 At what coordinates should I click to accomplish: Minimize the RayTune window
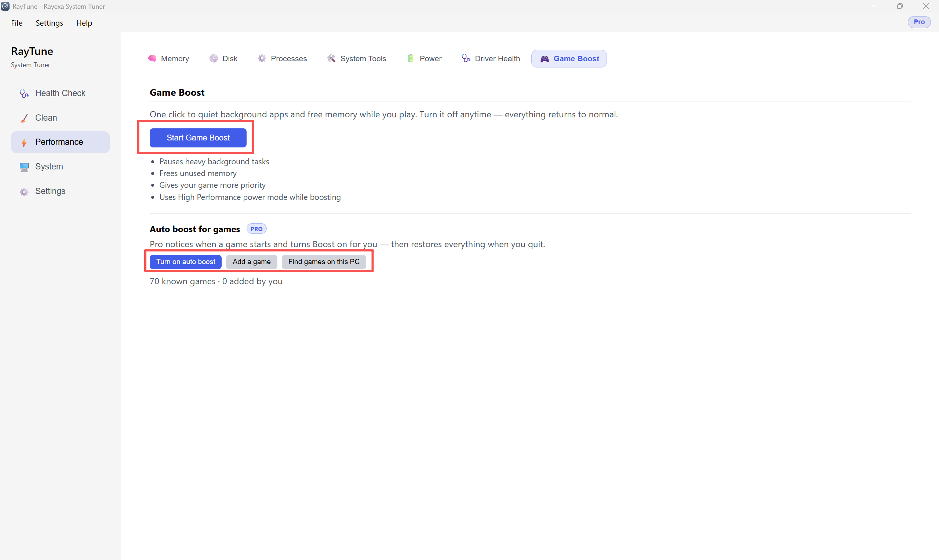(x=874, y=6)
